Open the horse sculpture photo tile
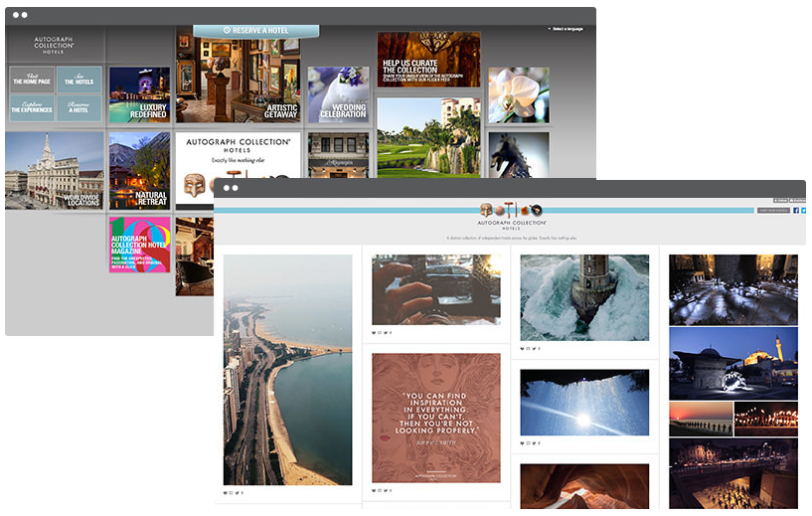Screen dimensions: 812x516 [x=519, y=155]
